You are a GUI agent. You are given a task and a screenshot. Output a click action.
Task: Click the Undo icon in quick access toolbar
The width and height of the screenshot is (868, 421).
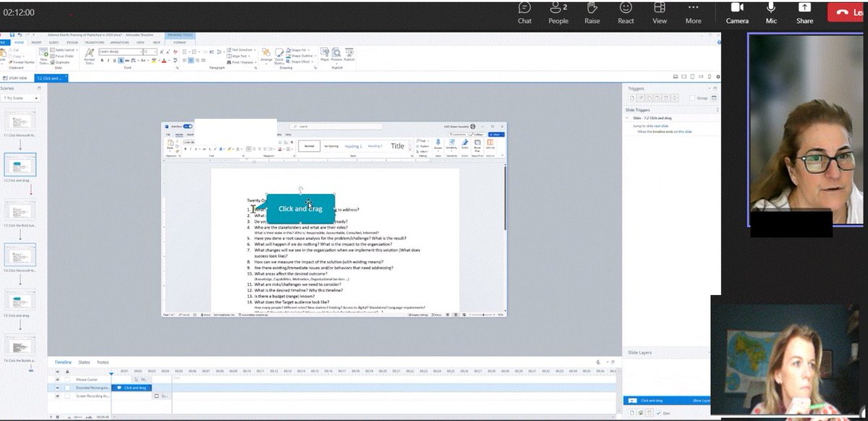pyautogui.click(x=20, y=35)
